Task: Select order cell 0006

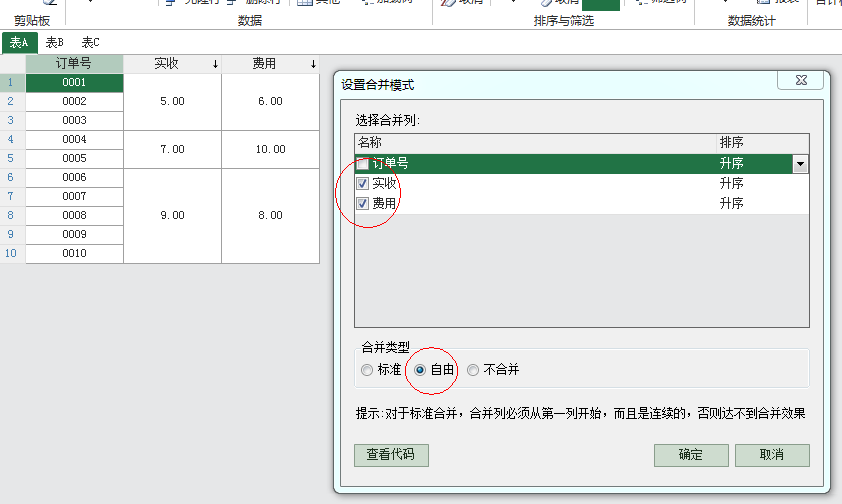Action: pos(74,177)
